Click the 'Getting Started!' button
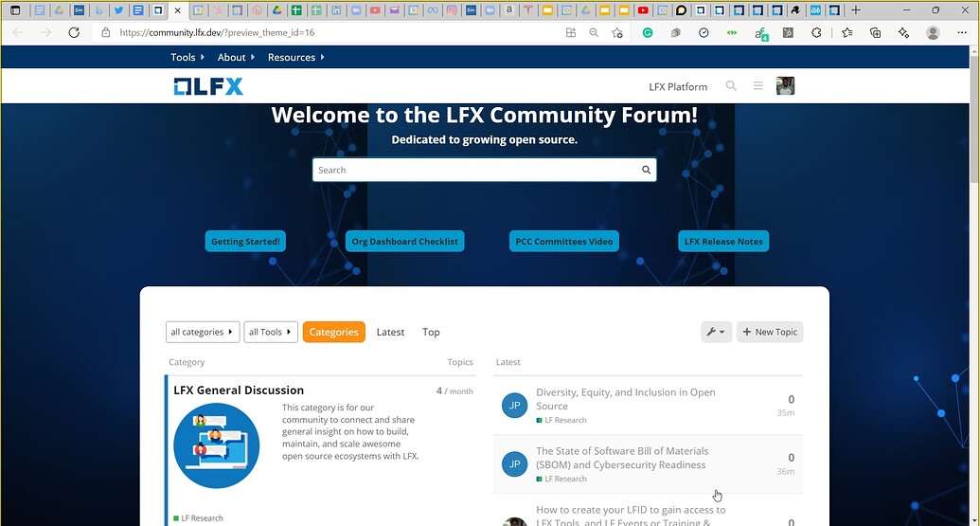Viewport: 980px width, 526px height. pos(245,242)
